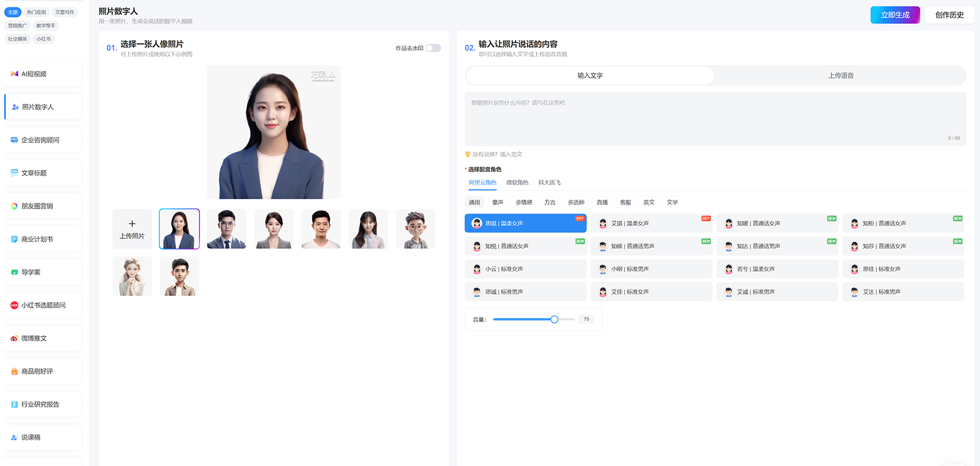Screen dimensions: 980x466
Task: Filter voices by 直播
Action: pos(602,202)
